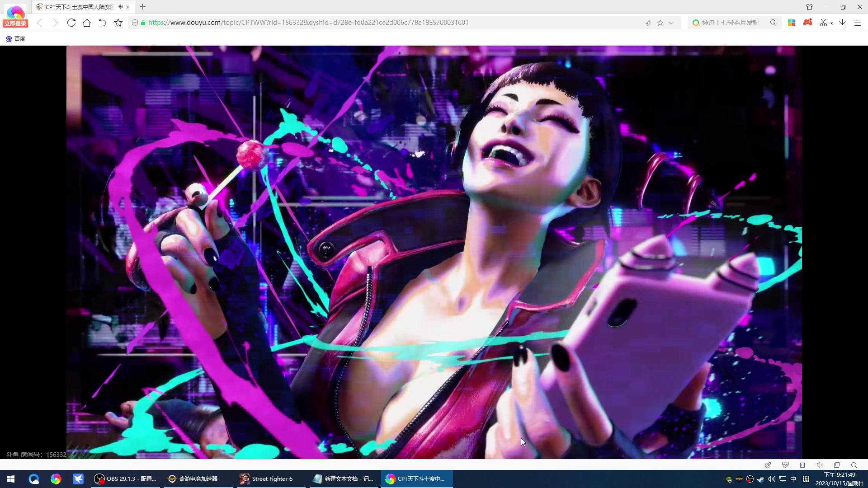Image resolution: width=868 pixels, height=488 pixels.
Task: Switch to CPT天下斗士赛 taskbar browser window
Action: [417, 479]
